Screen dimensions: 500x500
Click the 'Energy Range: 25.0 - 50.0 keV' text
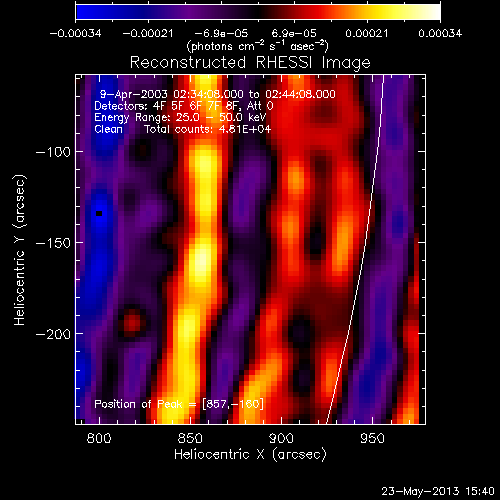(180, 118)
